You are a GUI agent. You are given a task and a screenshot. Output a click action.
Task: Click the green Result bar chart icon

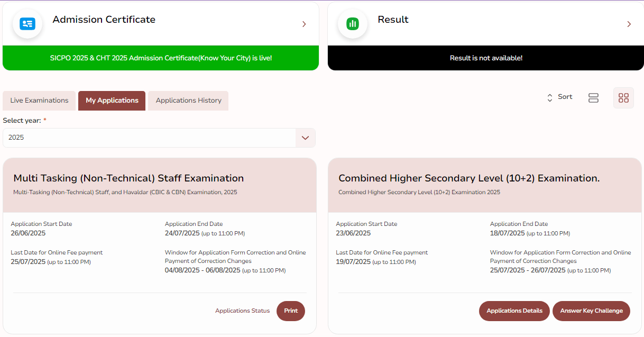point(352,24)
